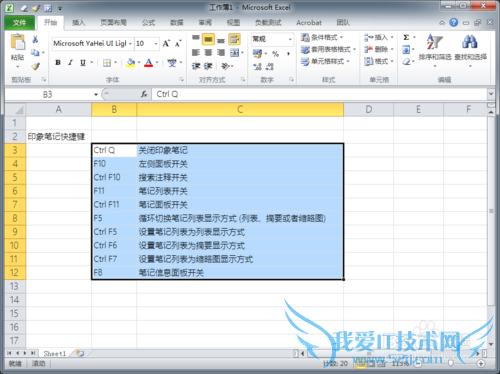This screenshot has height=374, width=500.
Task: Decrease decimal places icon
Action: click(269, 67)
